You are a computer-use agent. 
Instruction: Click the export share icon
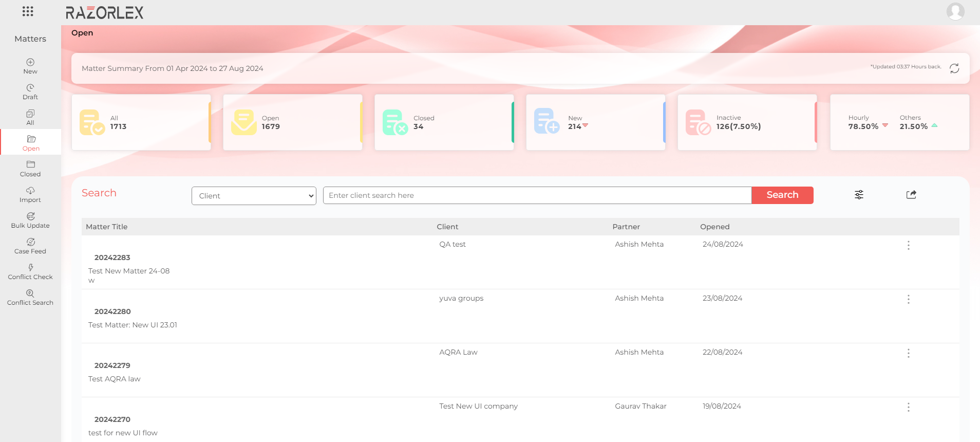point(911,195)
